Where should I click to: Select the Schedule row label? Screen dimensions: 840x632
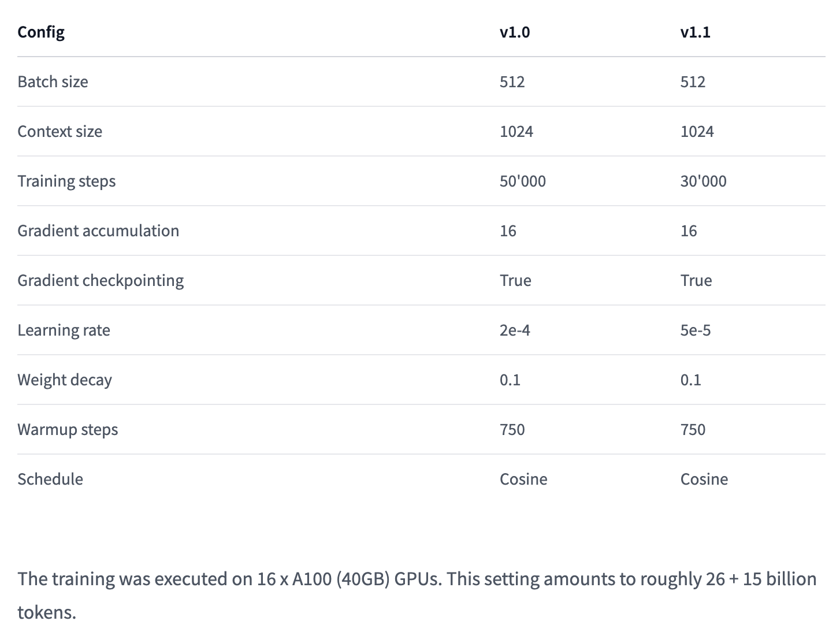(50, 479)
